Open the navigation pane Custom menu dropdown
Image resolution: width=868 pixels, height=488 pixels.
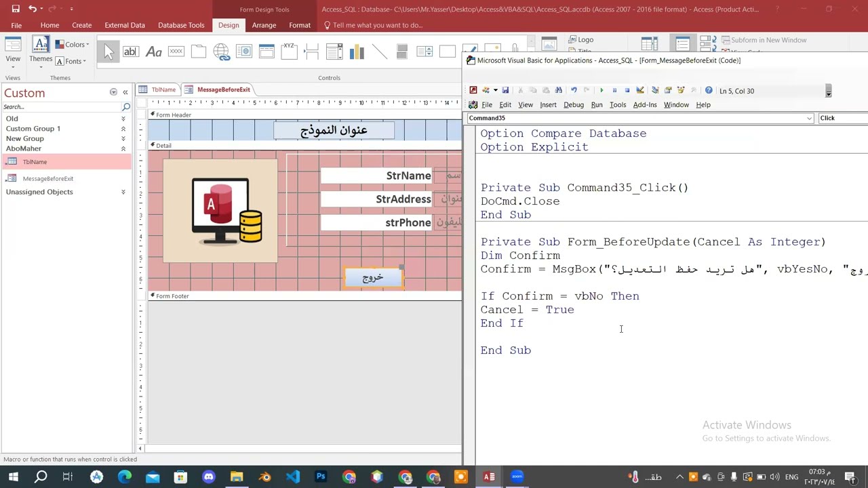(x=113, y=92)
